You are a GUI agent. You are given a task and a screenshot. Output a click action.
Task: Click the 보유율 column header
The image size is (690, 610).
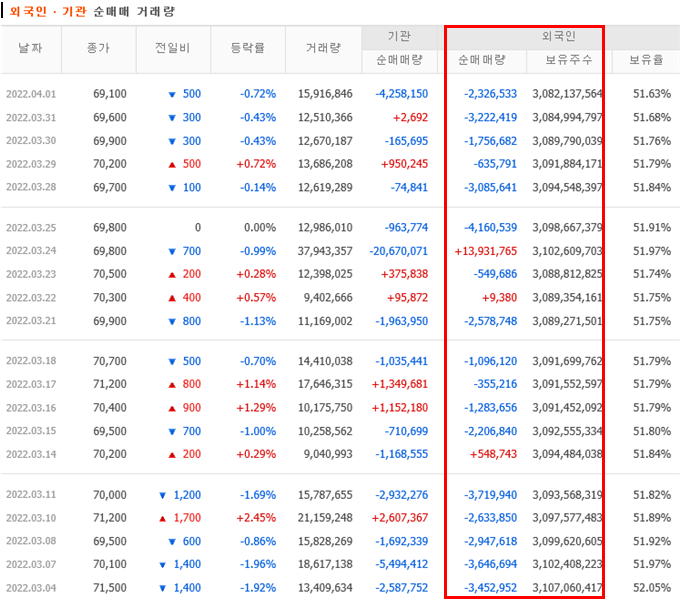pyautogui.click(x=646, y=60)
